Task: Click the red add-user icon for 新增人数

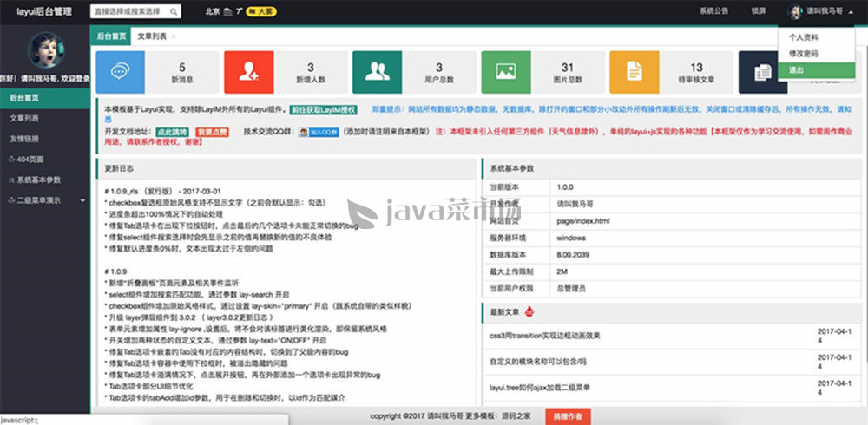Action: (x=249, y=72)
